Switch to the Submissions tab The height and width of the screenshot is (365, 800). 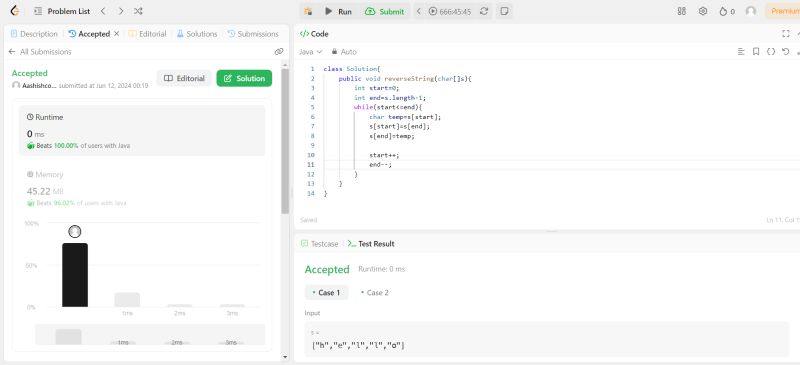[253, 34]
